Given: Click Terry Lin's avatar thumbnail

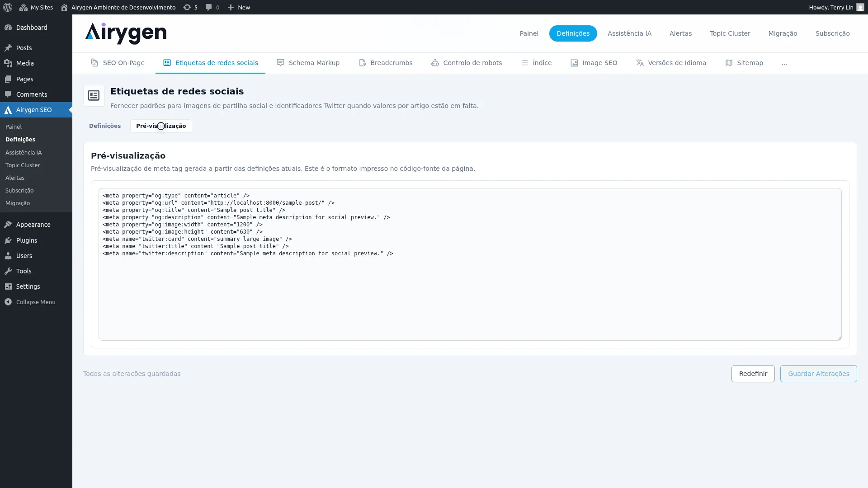Looking at the screenshot, I should 860,7.
